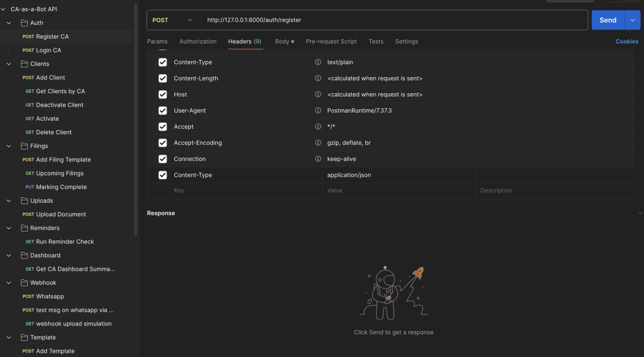Click the info icon on Host row

[x=318, y=94]
